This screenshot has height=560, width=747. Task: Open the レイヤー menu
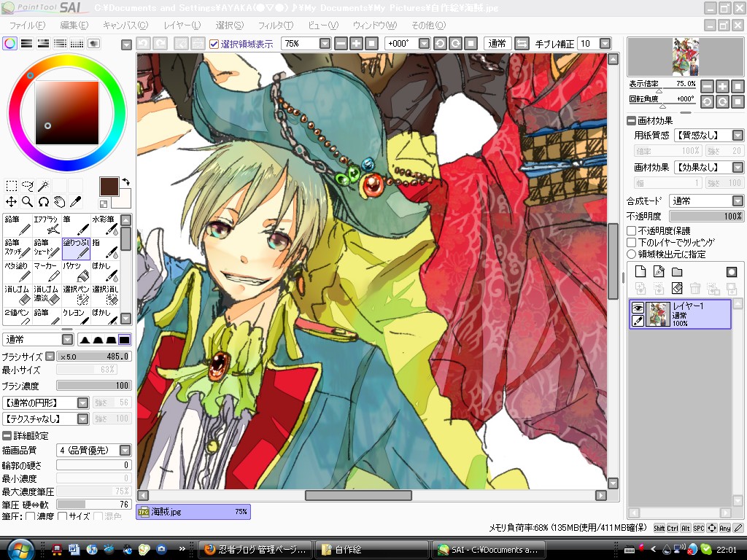pos(182,26)
